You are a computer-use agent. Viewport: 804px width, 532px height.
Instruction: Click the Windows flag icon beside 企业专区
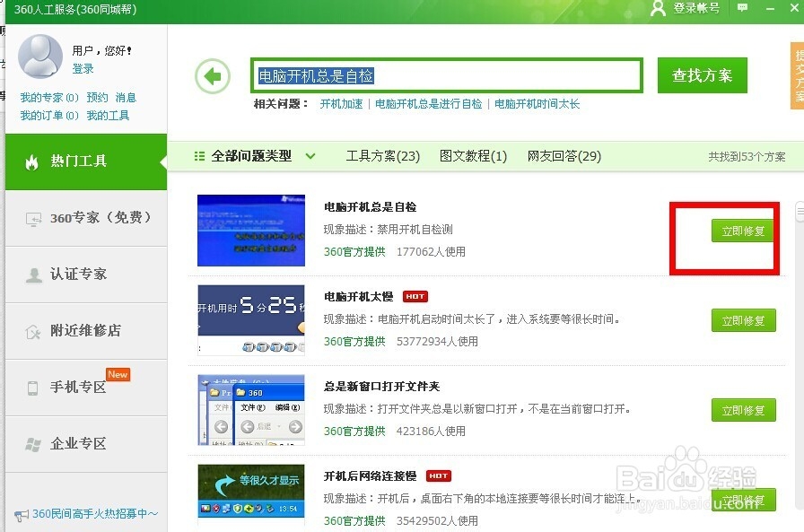[33, 444]
